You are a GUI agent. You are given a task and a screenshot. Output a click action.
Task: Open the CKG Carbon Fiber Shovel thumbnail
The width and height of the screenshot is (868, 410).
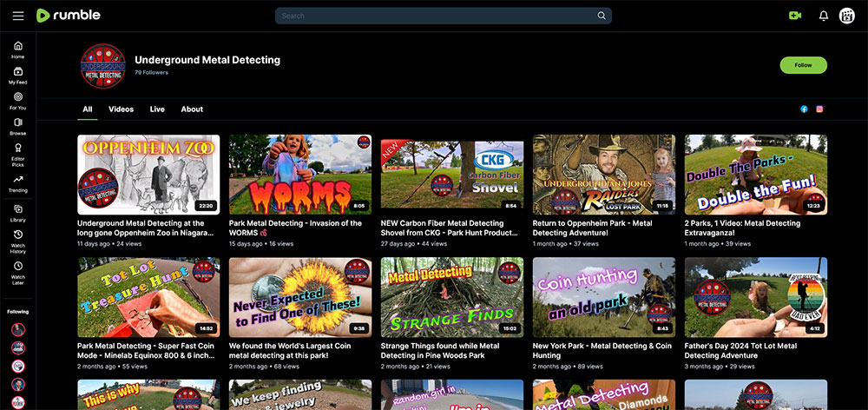tap(451, 175)
